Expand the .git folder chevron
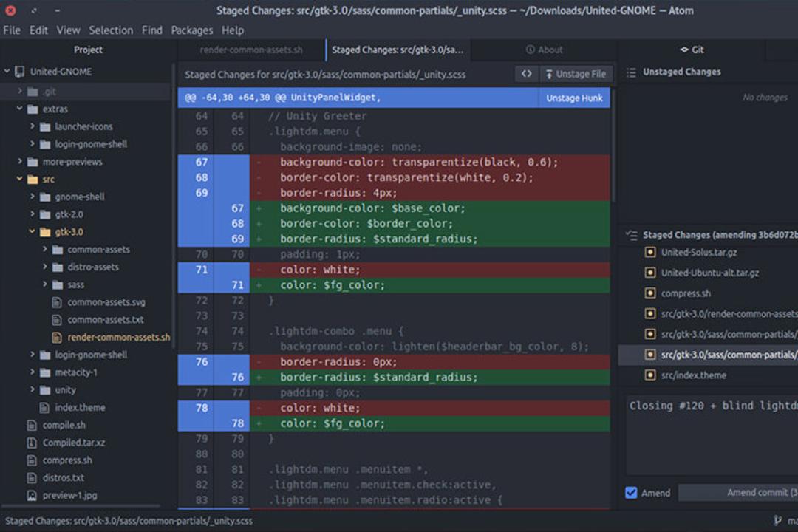Screen dimensions: 798x532 [20, 91]
